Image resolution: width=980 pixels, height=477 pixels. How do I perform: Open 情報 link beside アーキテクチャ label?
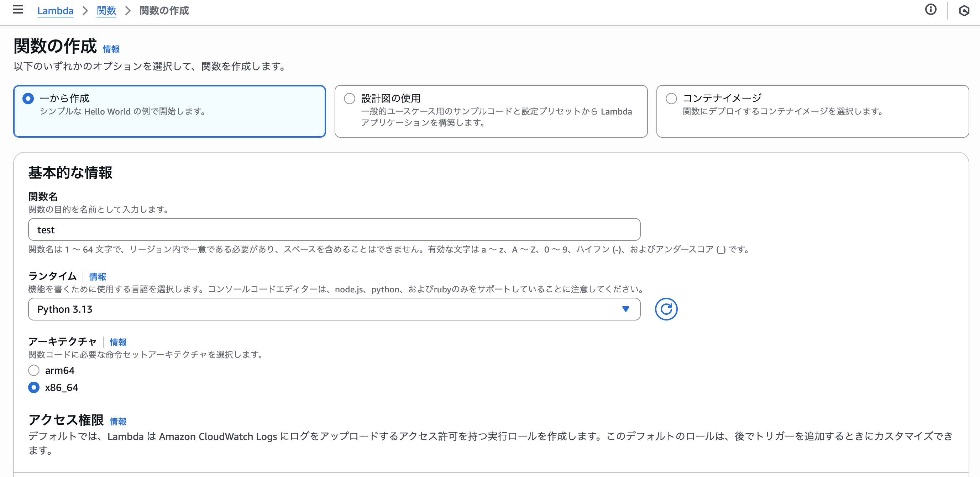tap(118, 342)
